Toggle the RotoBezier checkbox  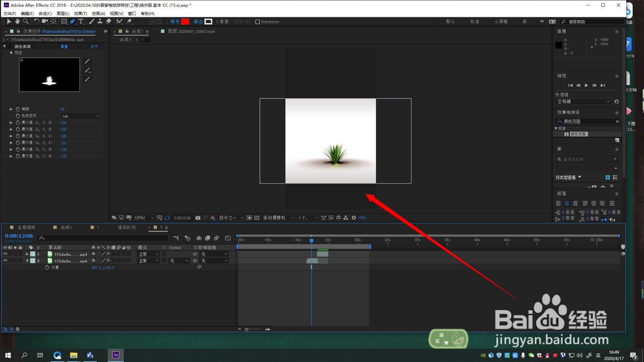click(258, 22)
